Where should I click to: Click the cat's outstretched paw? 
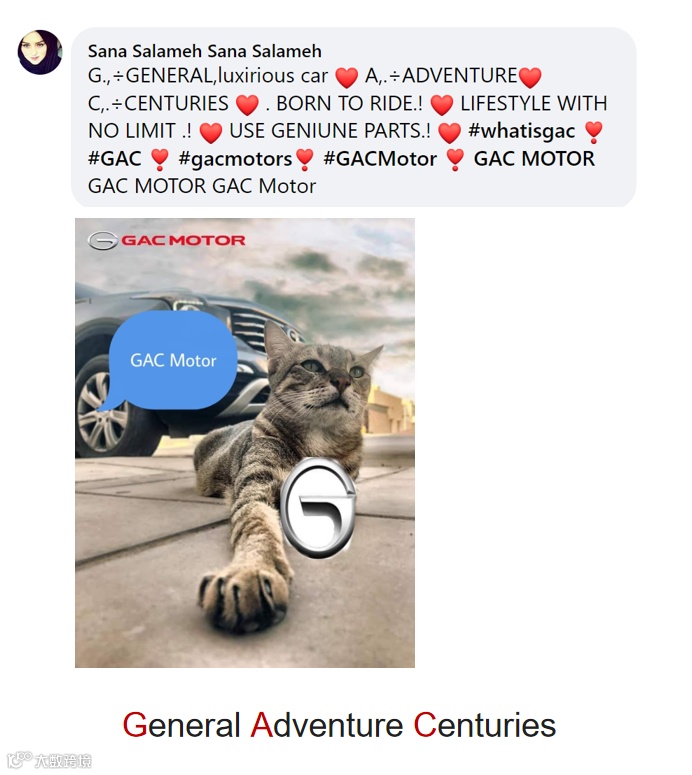(x=244, y=599)
